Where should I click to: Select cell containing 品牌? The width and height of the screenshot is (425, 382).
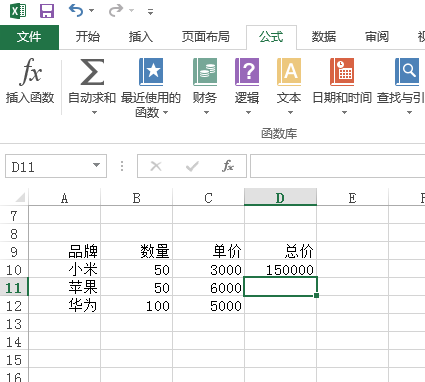tap(65, 252)
